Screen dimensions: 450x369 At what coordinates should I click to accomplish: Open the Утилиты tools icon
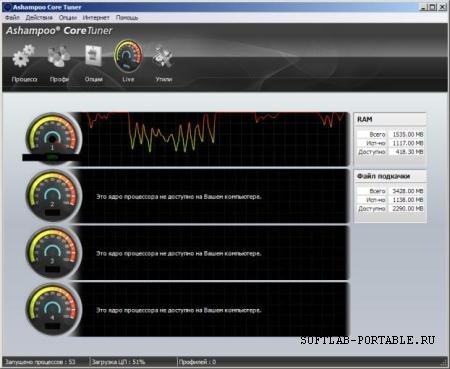coord(163,56)
